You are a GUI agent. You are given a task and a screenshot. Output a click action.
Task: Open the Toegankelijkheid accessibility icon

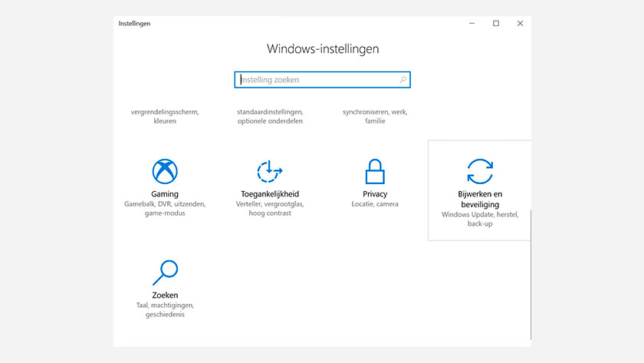tap(269, 171)
